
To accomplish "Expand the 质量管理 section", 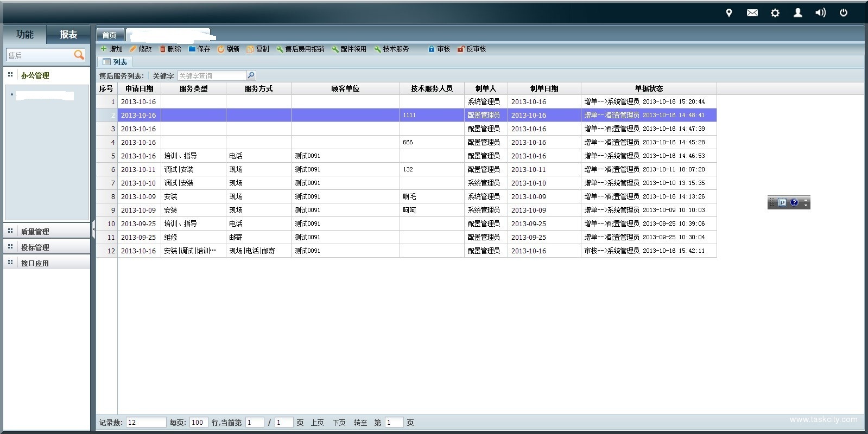I will [47, 231].
